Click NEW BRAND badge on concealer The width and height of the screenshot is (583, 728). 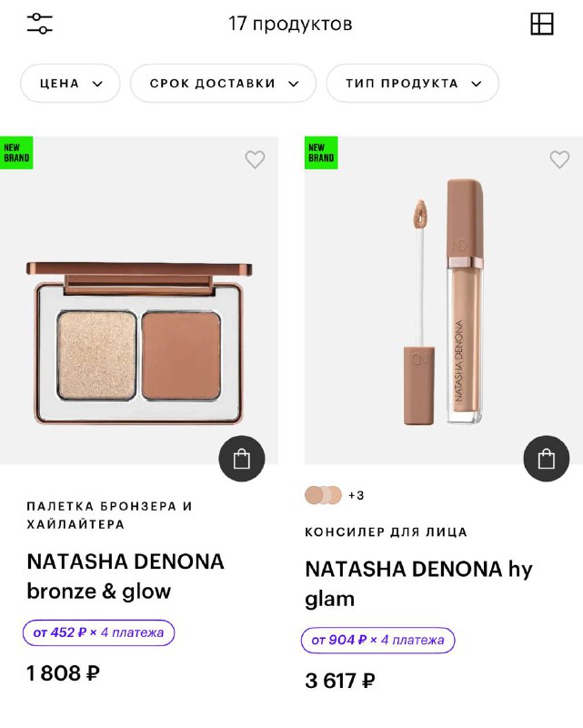coord(321,153)
